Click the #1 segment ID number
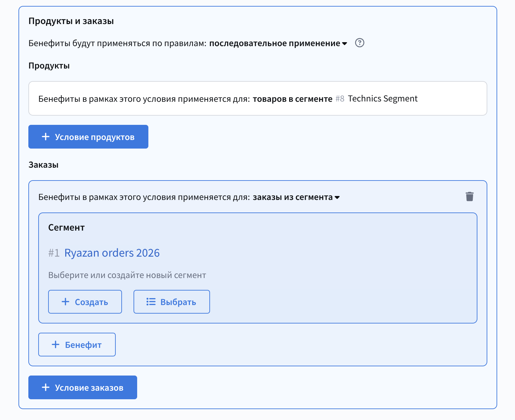Image resolution: width=515 pixels, height=420 pixels. point(54,253)
